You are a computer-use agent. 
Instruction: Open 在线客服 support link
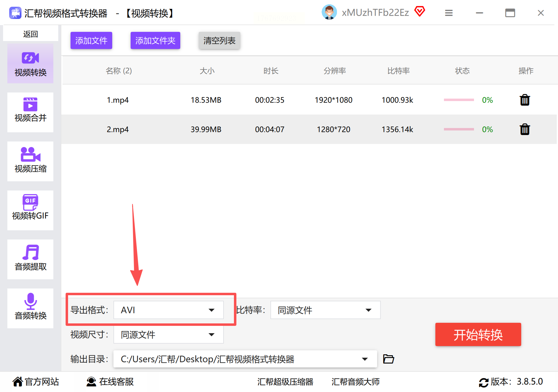[x=110, y=382]
